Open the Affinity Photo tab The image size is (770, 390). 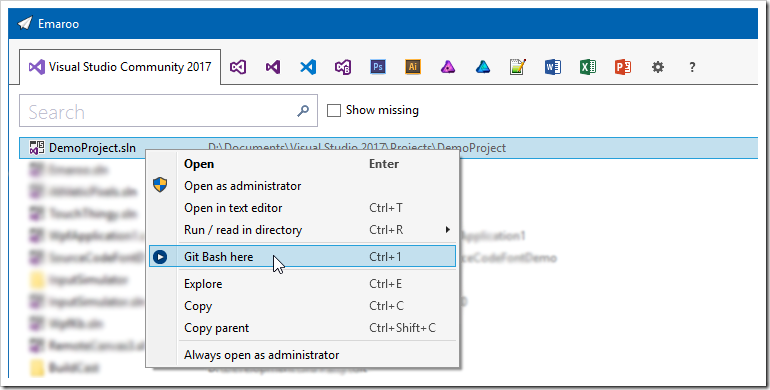[448, 67]
